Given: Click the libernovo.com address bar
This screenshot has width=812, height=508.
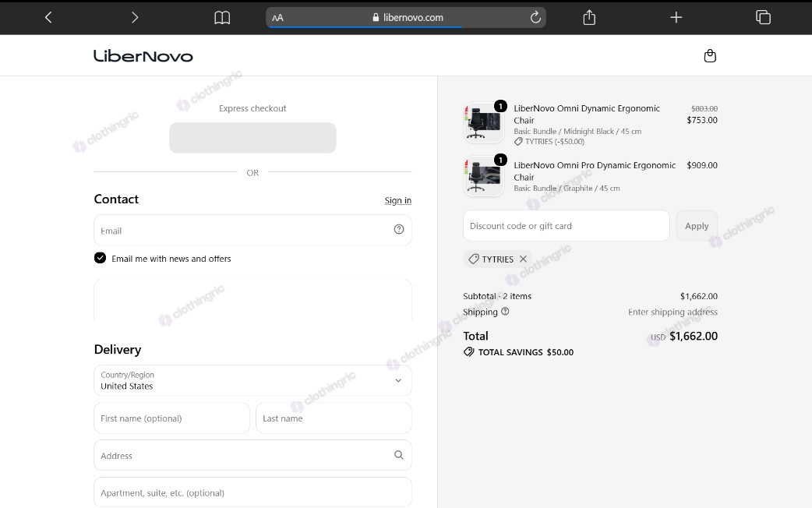Looking at the screenshot, I should pos(406,18).
